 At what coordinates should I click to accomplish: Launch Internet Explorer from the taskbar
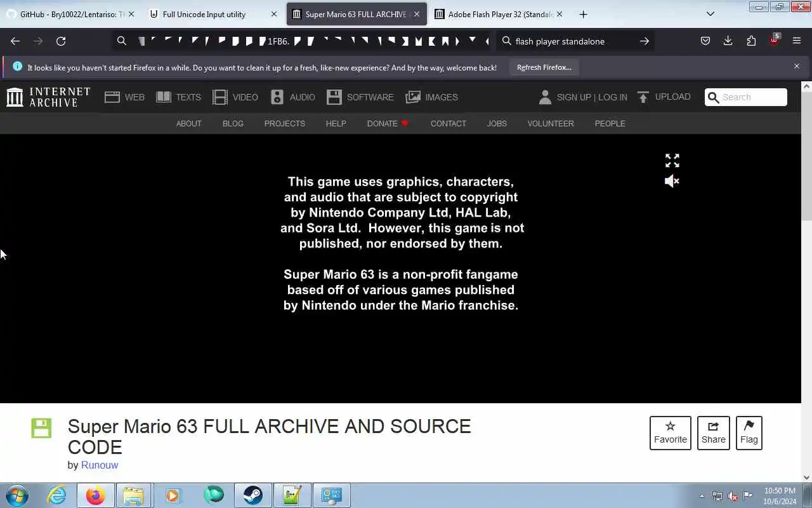(57, 495)
